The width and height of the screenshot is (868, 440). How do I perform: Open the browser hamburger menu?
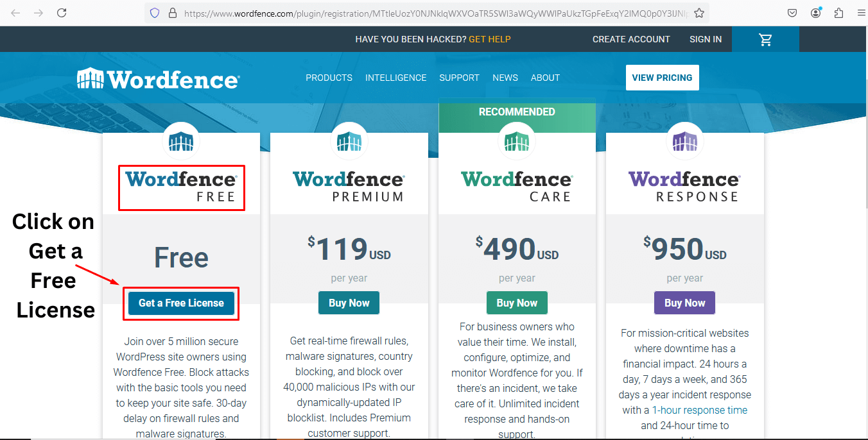(860, 13)
